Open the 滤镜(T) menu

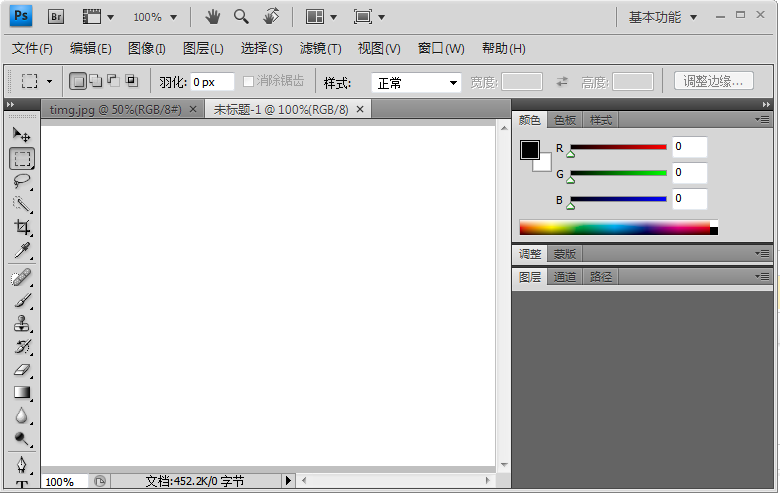click(x=320, y=48)
